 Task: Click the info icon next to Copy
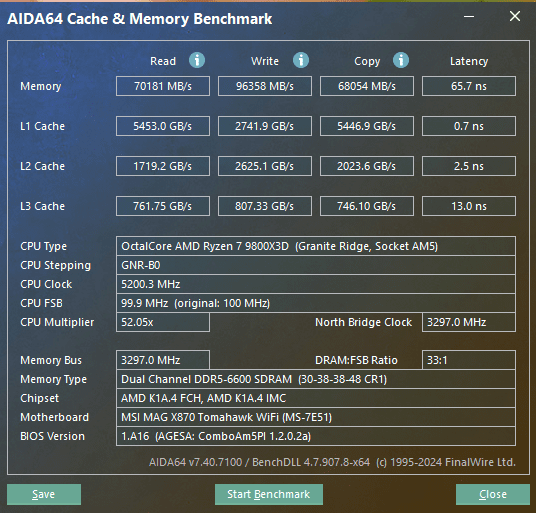(401, 60)
